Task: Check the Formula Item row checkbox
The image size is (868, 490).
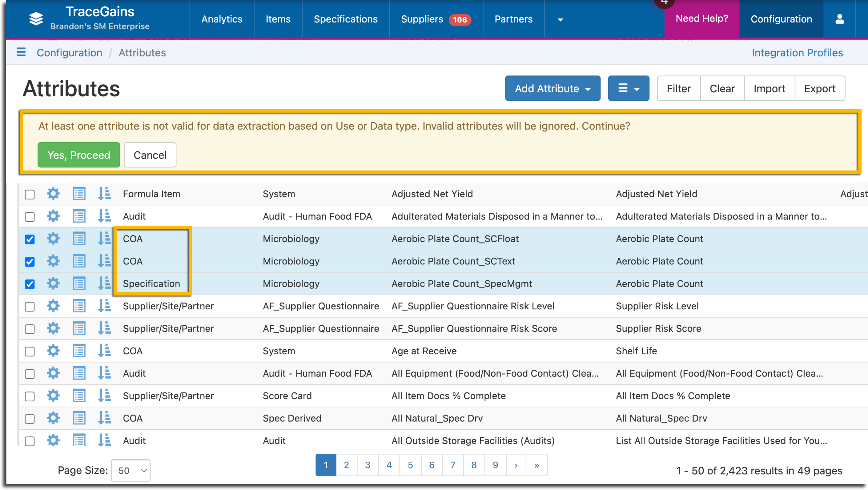Action: click(30, 195)
